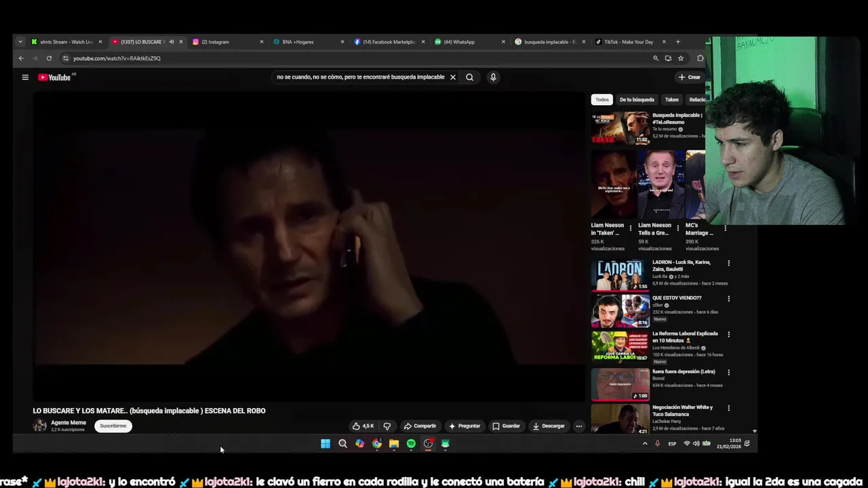The image size is (868, 488).
Task: Go to the YouTube home logo
Action: (x=54, y=77)
